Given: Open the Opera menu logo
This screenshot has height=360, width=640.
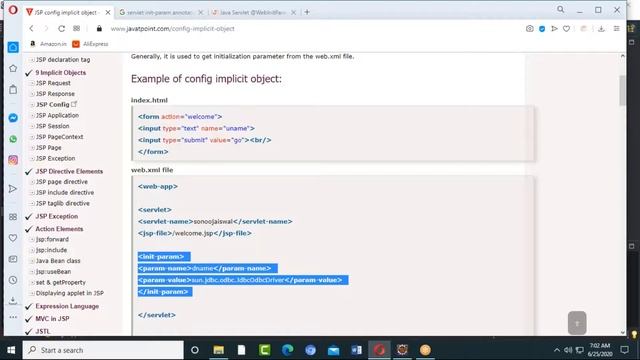Looking at the screenshot, I should (x=13, y=10).
